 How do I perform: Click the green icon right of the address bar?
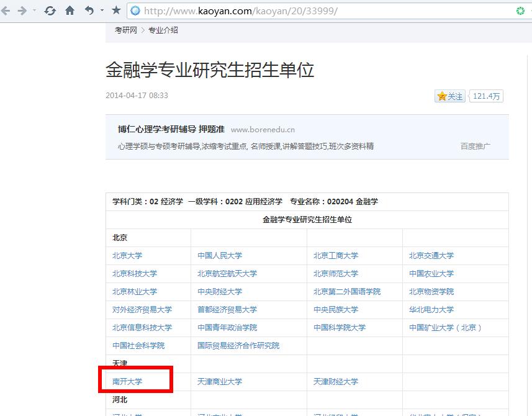[520, 10]
